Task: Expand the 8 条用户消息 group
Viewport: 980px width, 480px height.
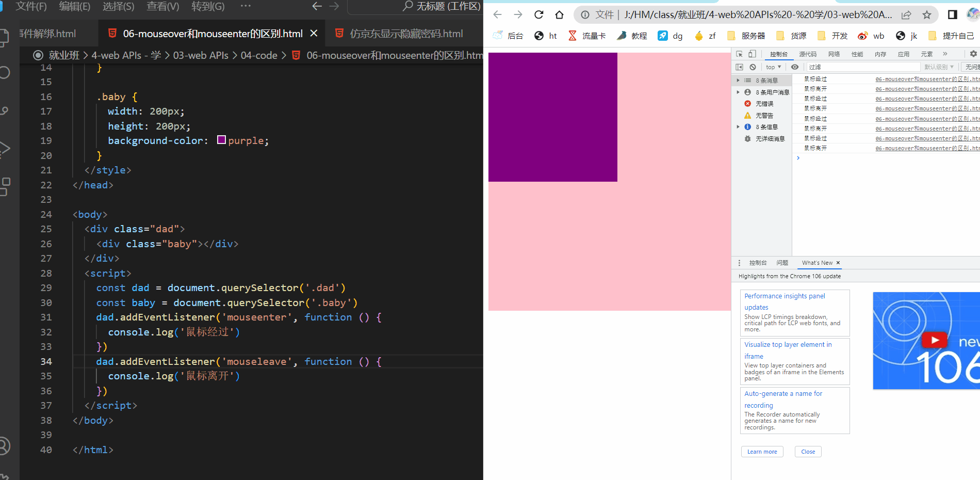Action: coord(738,92)
